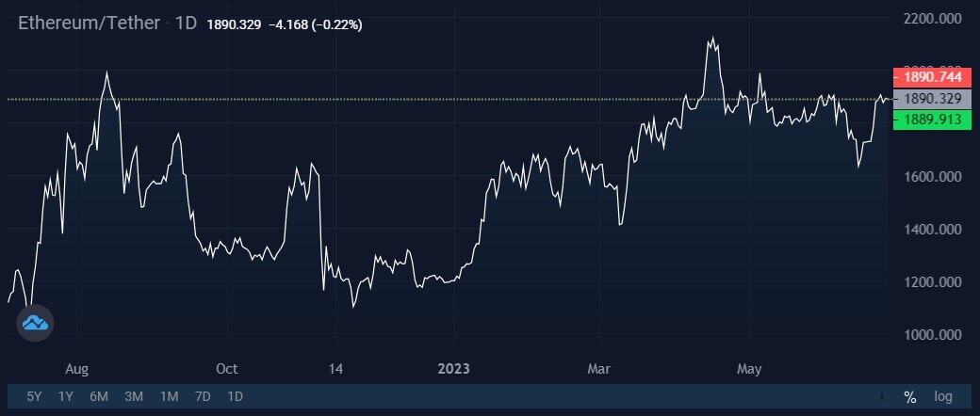Select the 5Y time range

click(34, 396)
